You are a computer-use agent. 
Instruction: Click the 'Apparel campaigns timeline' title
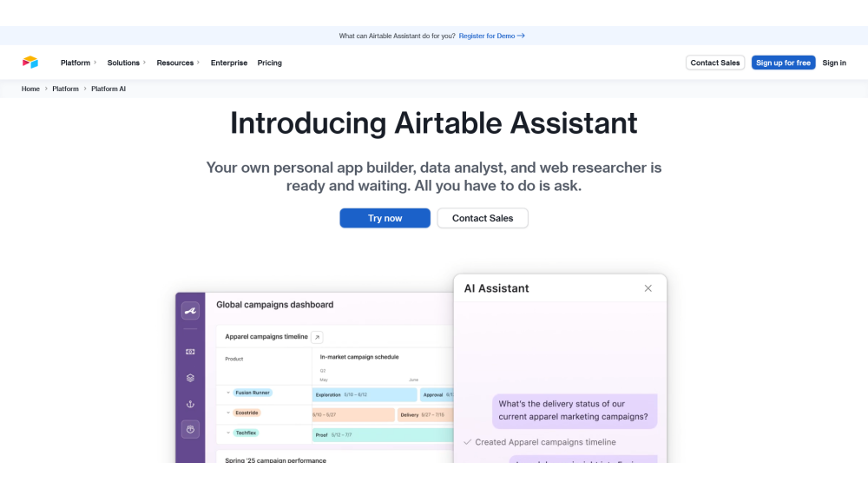(x=266, y=337)
